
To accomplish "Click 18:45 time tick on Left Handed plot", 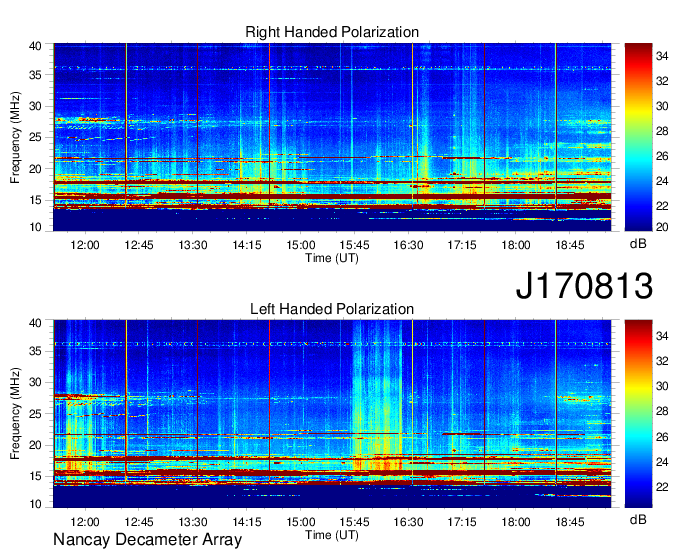I will pos(570,522).
